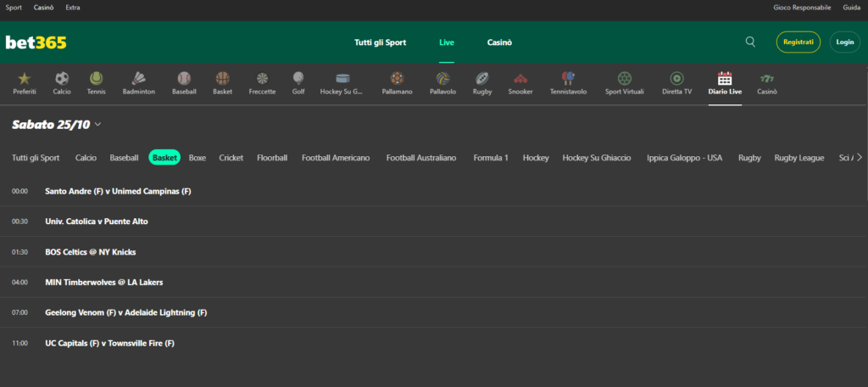The height and width of the screenshot is (387, 868).
Task: Click the Registrati button
Action: tap(798, 42)
